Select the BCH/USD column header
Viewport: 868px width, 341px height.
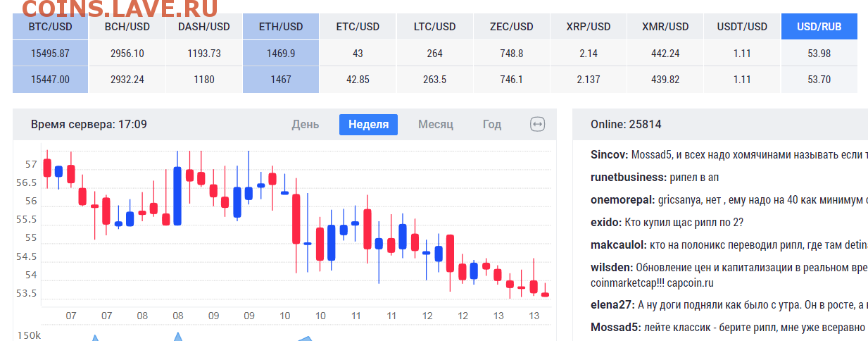pyautogui.click(x=127, y=27)
